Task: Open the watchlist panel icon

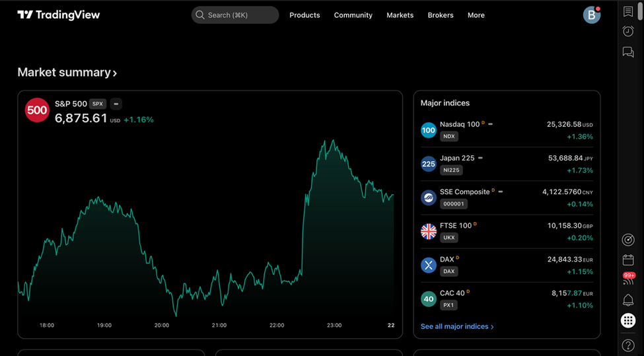Action: pyautogui.click(x=628, y=11)
